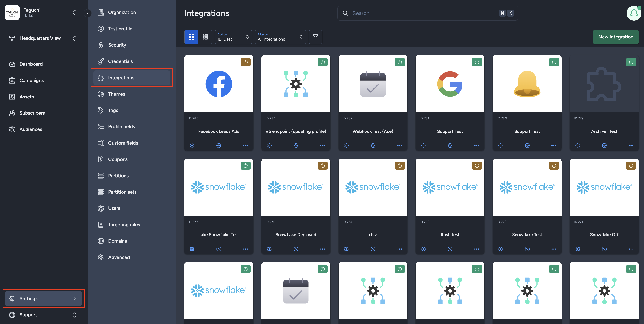The image size is (644, 324).
Task: Select Themes in the settings menu
Action: 117,94
